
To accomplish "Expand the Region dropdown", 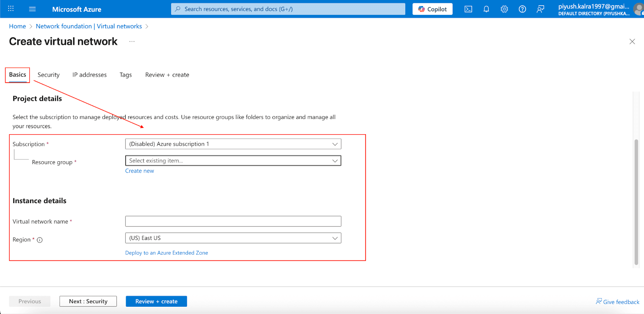I will [x=233, y=238].
